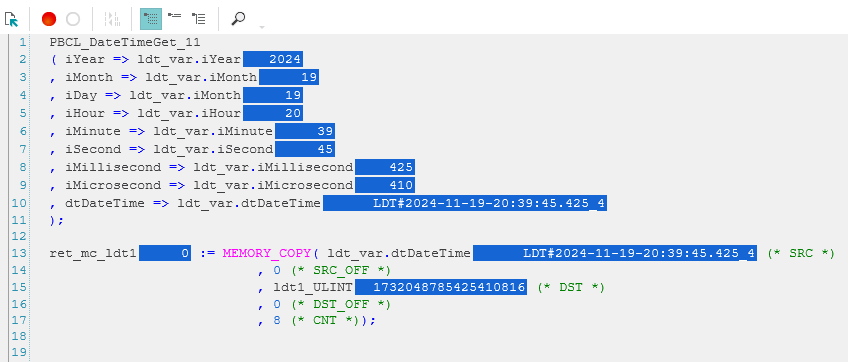Click the indented-lines tree view icon
848x362 pixels.
[x=198, y=19]
